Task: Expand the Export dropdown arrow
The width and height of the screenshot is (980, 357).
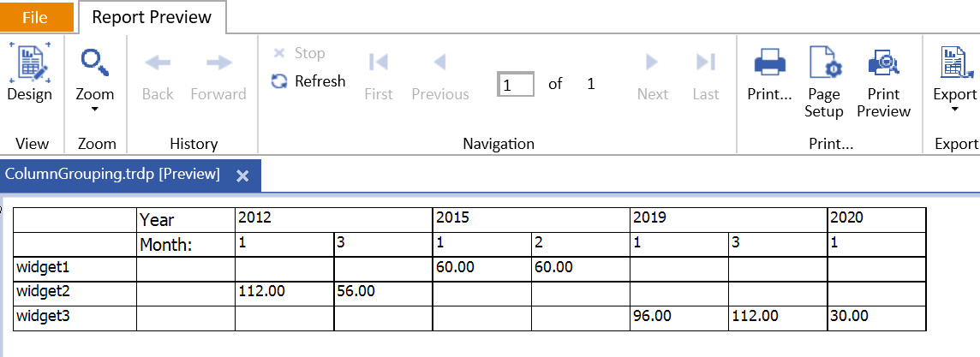Action: click(954, 109)
